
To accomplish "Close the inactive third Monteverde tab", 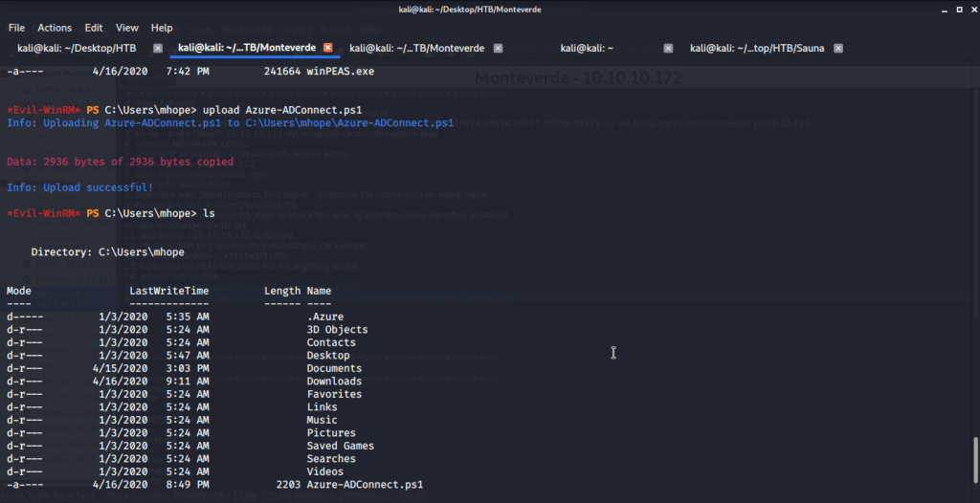I will (498, 48).
